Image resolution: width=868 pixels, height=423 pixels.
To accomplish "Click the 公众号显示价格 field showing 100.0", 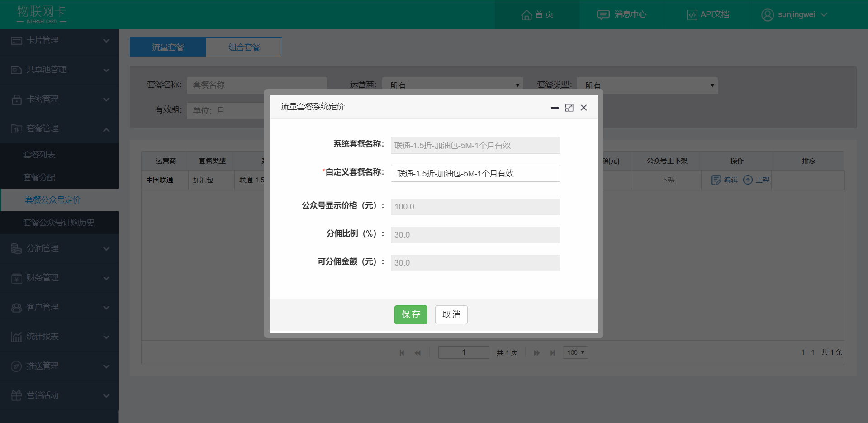I will [475, 207].
